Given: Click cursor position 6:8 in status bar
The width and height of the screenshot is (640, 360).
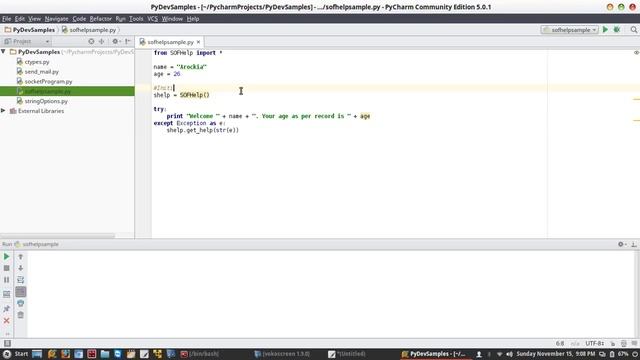Looking at the screenshot, I should (x=560, y=344).
